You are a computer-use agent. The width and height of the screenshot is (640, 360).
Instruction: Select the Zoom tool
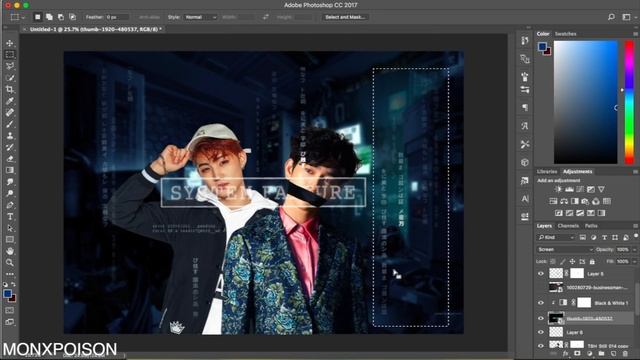(10, 262)
